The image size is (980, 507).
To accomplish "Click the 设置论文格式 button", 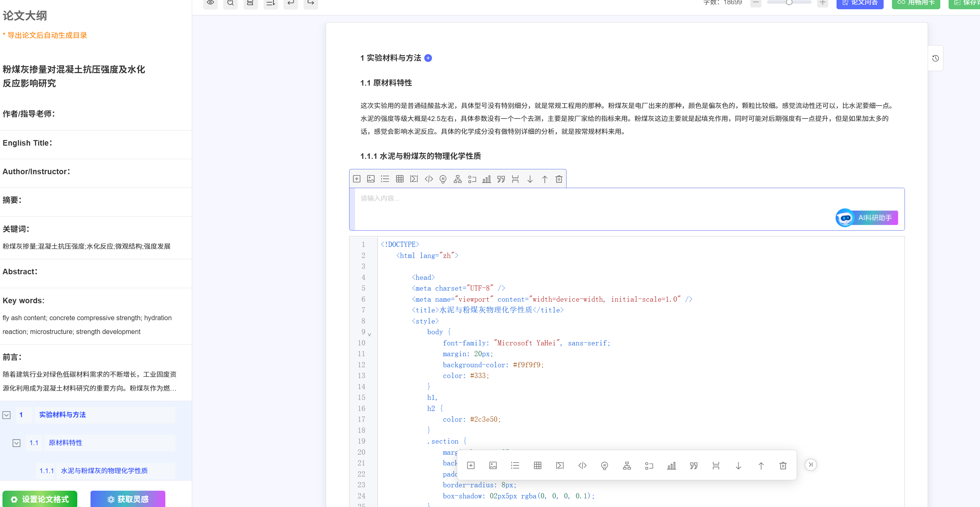I will 40,499.
